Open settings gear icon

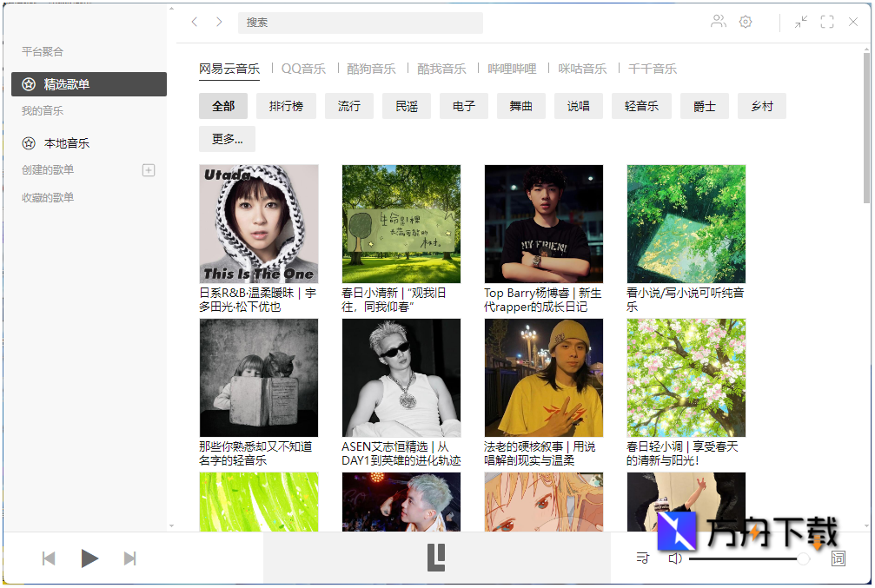pyautogui.click(x=746, y=22)
